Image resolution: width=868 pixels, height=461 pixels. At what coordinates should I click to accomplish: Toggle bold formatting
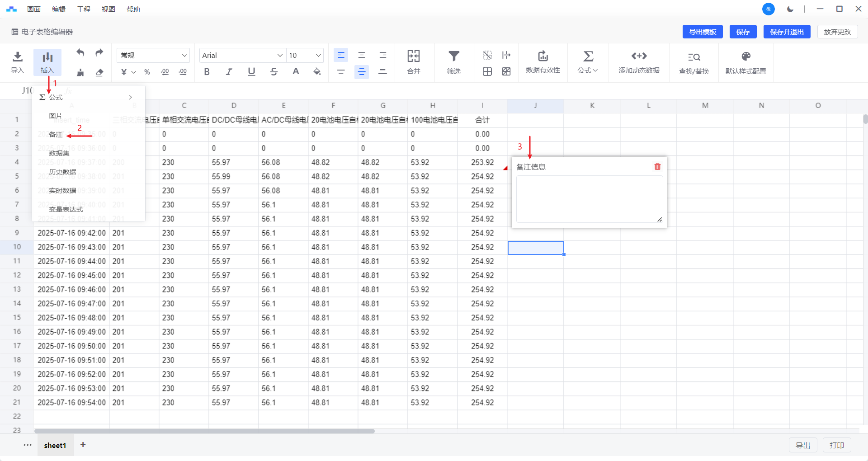207,71
